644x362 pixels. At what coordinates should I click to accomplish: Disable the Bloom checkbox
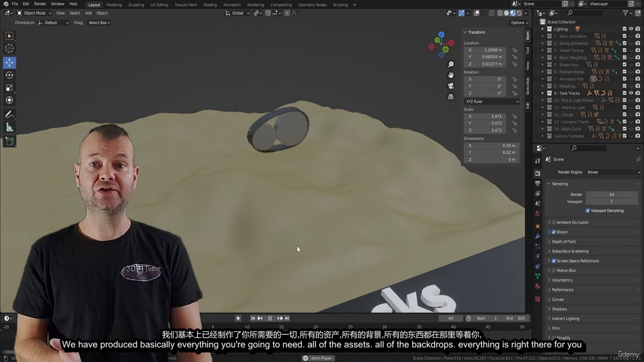pyautogui.click(x=554, y=232)
